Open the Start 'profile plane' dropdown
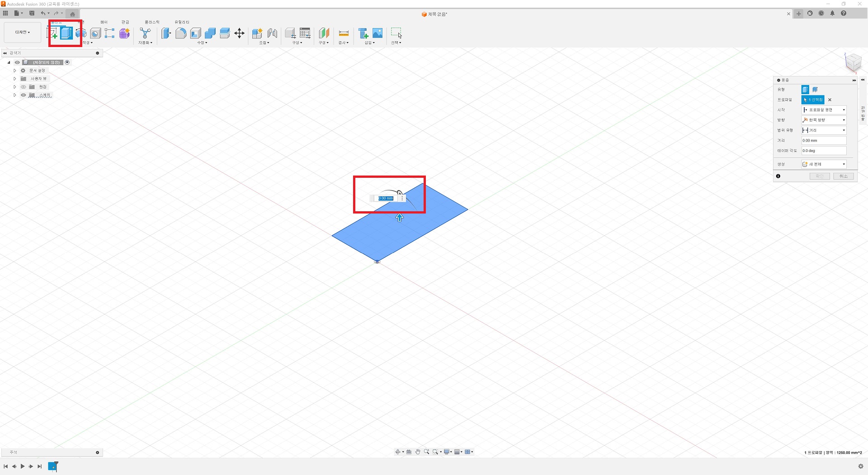The image size is (868, 475). (824, 110)
